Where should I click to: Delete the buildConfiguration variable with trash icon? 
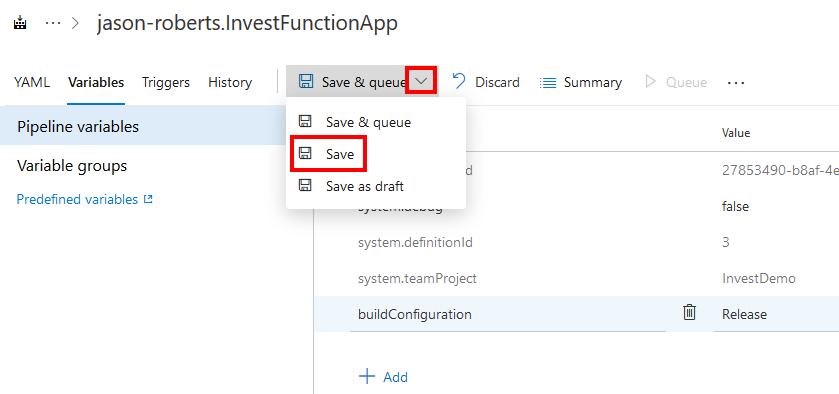point(689,312)
